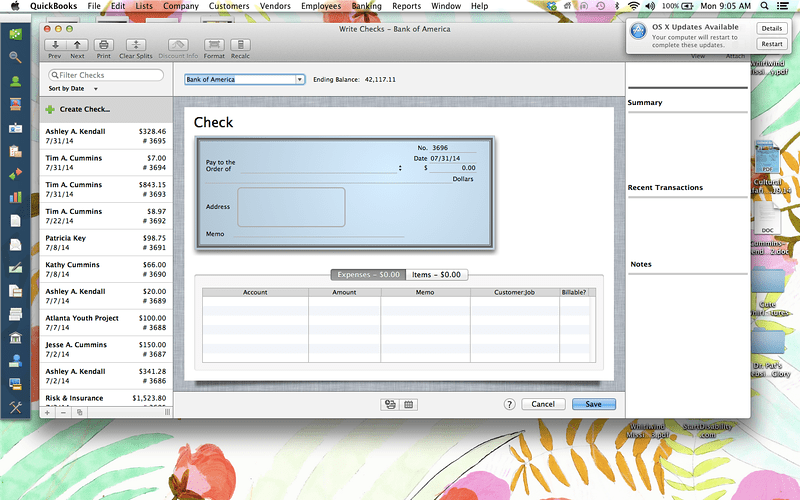Open the Company menu
Viewport: 800px width, 500px height.
(x=181, y=6)
